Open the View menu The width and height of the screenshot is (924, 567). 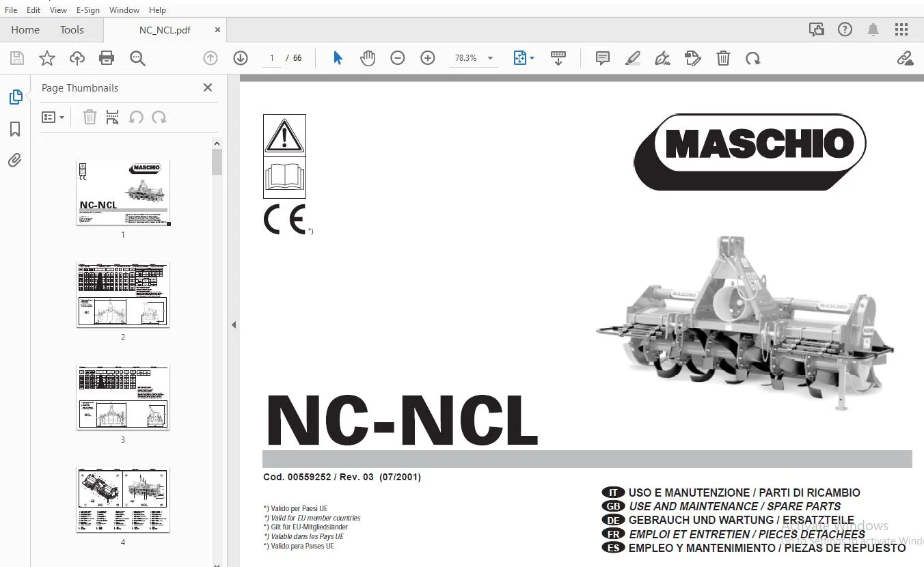pos(59,10)
